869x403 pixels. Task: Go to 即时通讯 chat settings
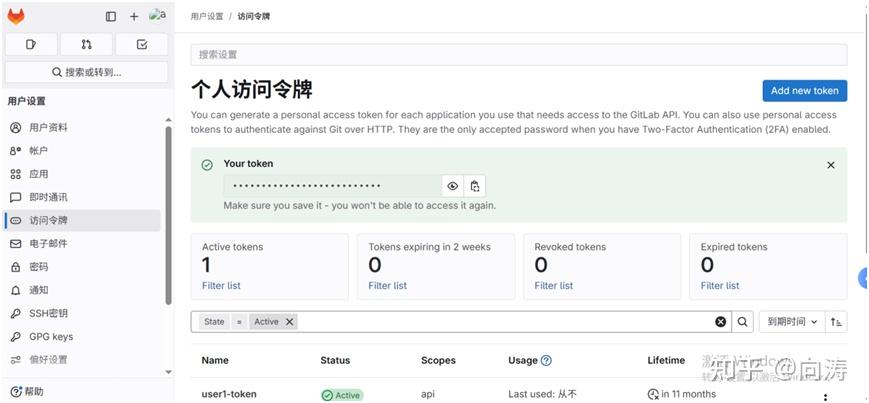(x=82, y=197)
